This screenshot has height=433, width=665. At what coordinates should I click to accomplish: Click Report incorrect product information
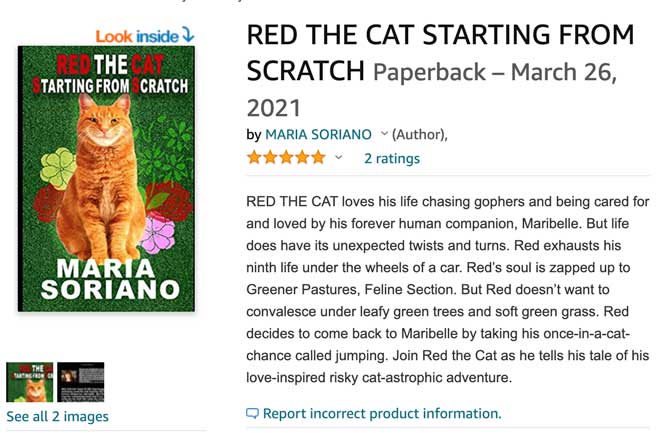(382, 413)
